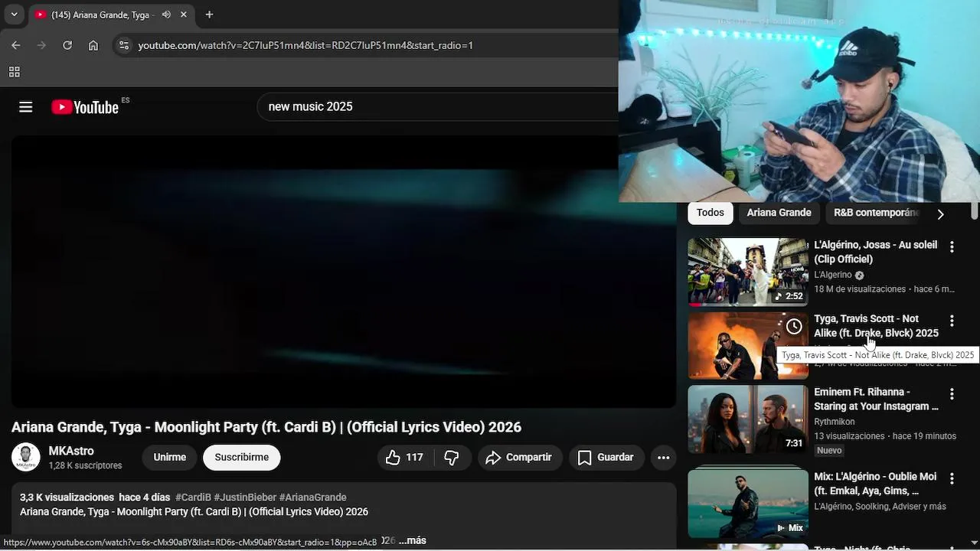Open options menu for Not Alike video
980x551 pixels.
pos(952,320)
